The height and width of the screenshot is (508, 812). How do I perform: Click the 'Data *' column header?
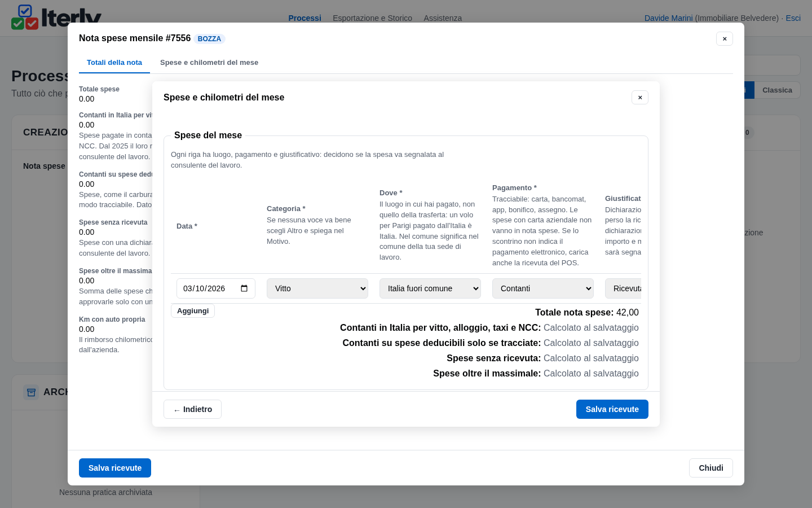187,226
